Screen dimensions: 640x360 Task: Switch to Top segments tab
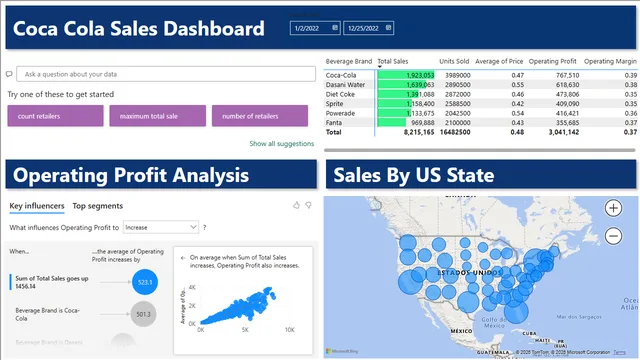coord(98,206)
